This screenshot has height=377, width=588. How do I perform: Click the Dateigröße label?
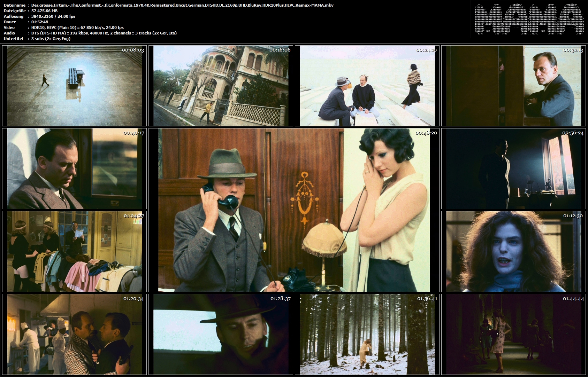(x=15, y=11)
